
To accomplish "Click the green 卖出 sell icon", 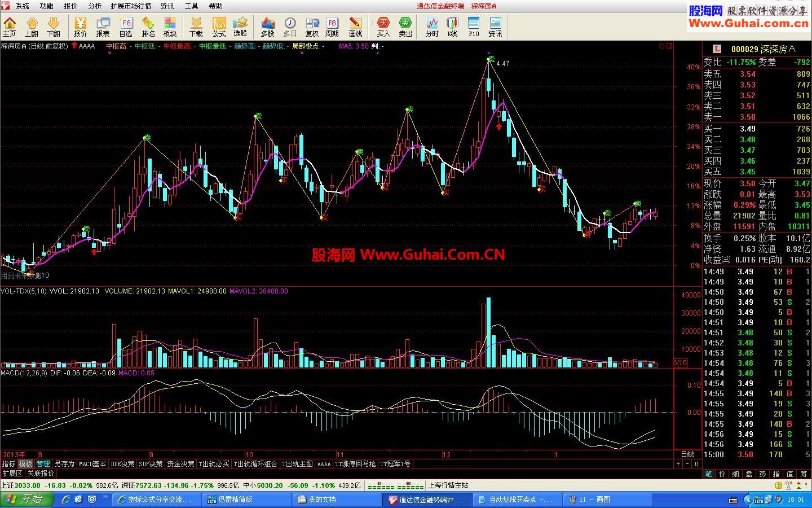I will [x=405, y=26].
